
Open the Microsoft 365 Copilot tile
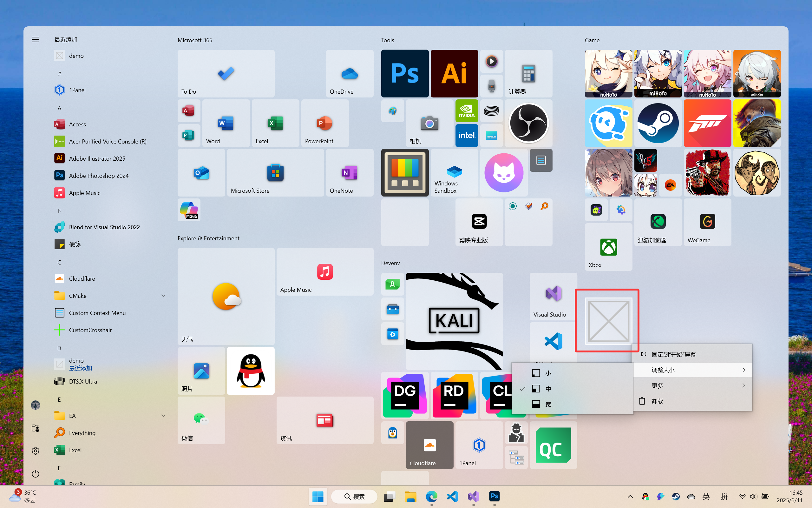(189, 210)
